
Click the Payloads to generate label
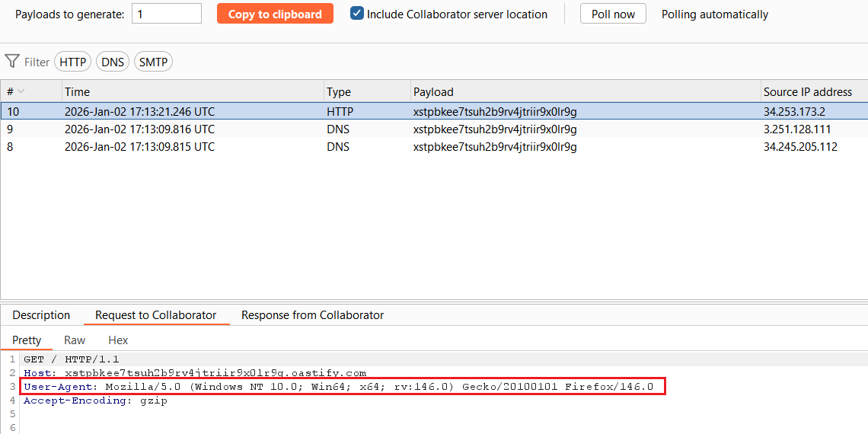tap(70, 14)
